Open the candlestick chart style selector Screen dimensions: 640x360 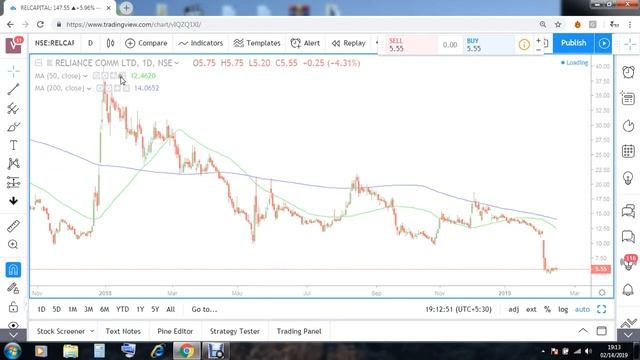[110, 43]
